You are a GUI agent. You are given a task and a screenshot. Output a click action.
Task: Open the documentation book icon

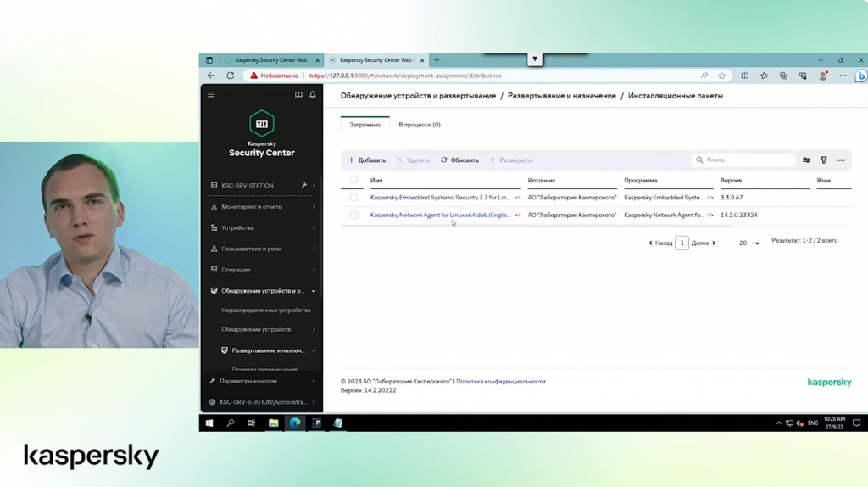(x=298, y=94)
